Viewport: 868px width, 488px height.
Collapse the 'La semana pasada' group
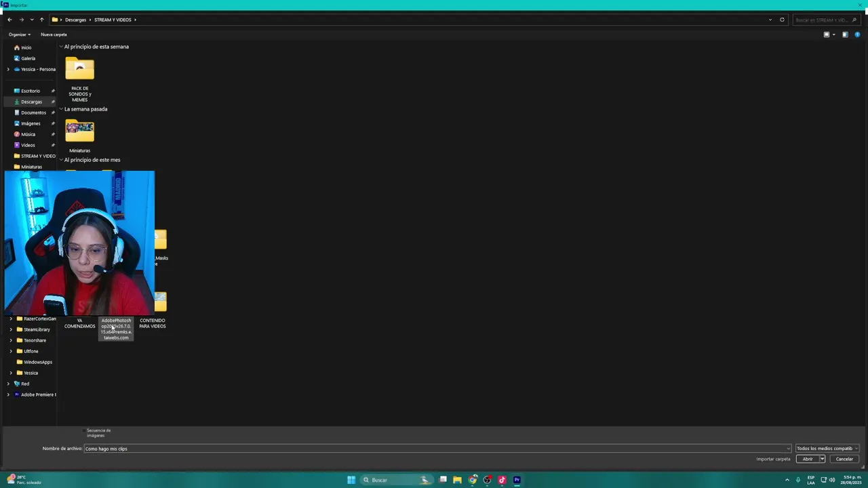60,109
